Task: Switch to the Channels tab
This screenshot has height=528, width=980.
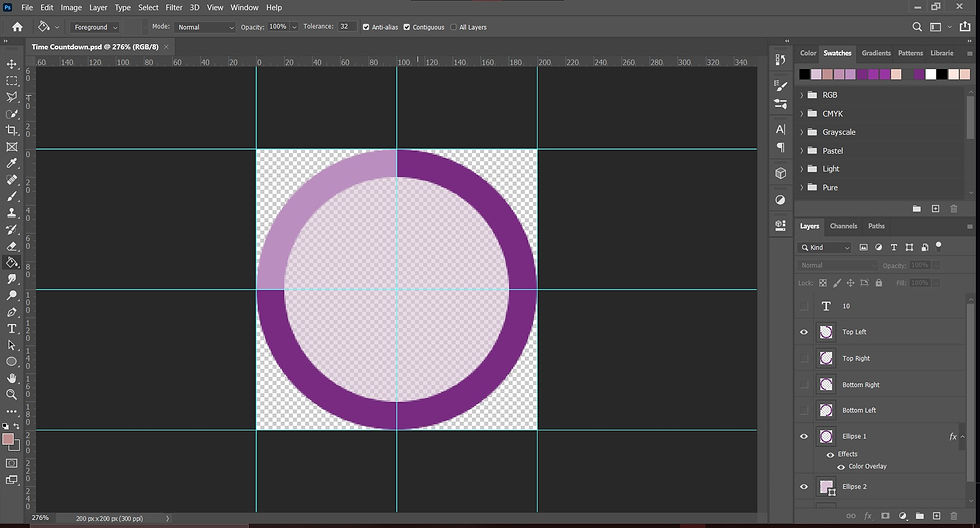Action: pos(843,226)
